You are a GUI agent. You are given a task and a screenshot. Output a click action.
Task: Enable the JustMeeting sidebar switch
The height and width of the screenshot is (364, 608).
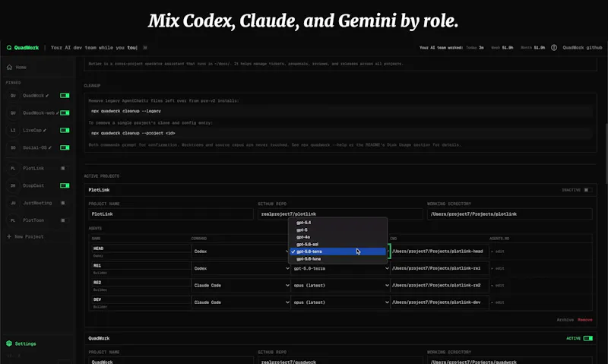pyautogui.click(x=63, y=203)
